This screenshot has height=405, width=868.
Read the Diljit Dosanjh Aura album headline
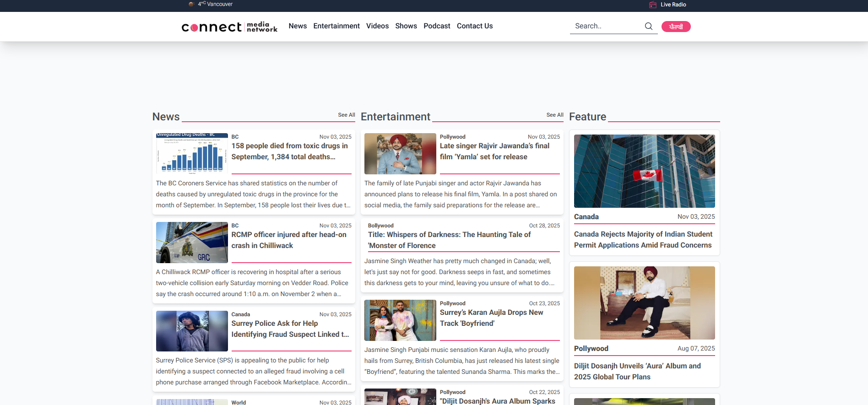pos(637,371)
